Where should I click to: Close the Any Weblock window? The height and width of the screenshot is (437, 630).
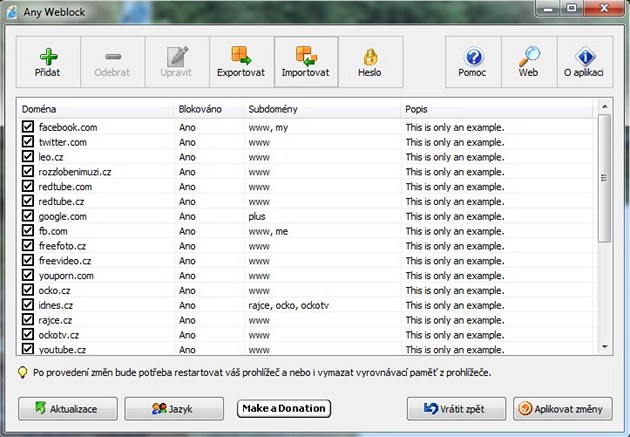tap(603, 8)
